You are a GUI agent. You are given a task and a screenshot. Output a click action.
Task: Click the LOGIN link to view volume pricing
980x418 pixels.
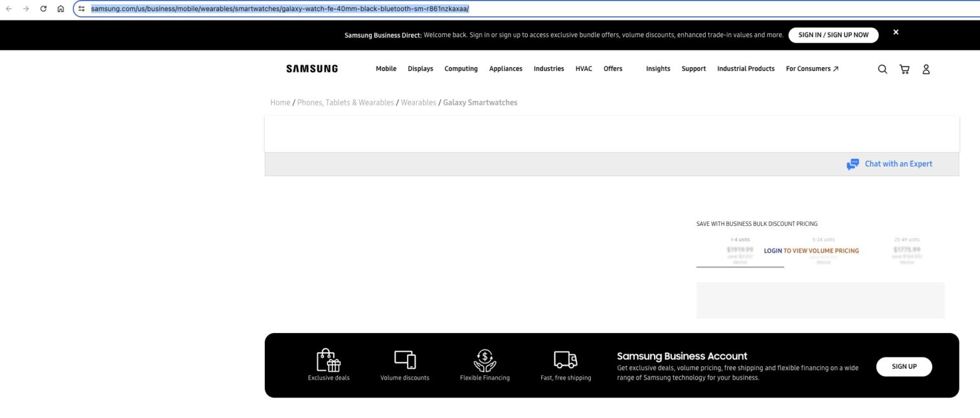[x=772, y=250]
